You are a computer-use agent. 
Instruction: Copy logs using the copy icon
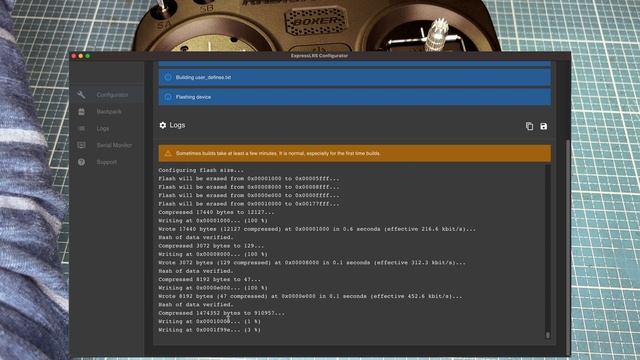pos(529,126)
